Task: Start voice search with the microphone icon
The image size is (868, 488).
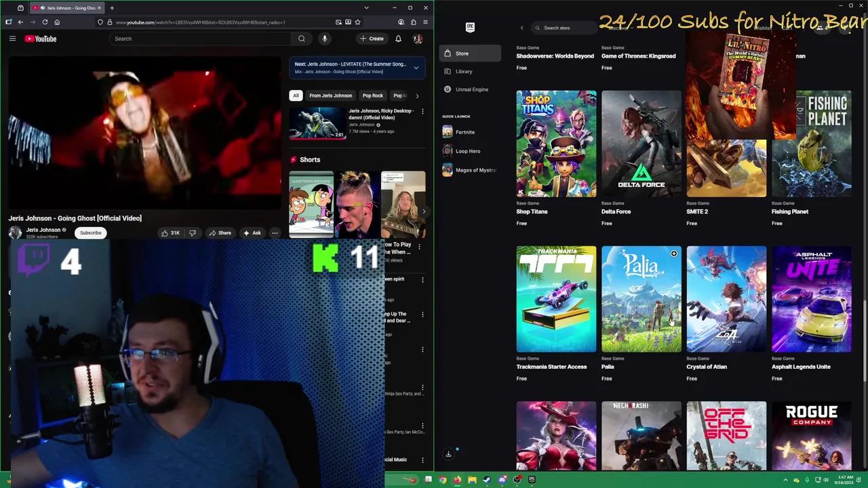Action: [325, 39]
